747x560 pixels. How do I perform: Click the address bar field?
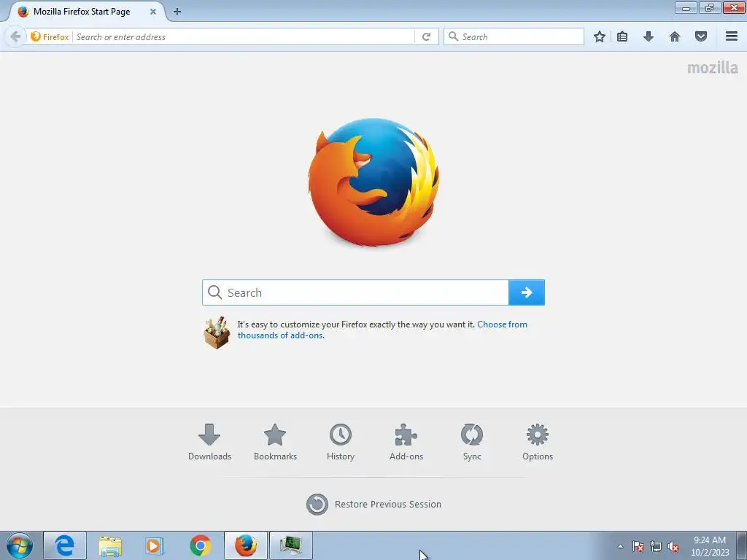[244, 36]
